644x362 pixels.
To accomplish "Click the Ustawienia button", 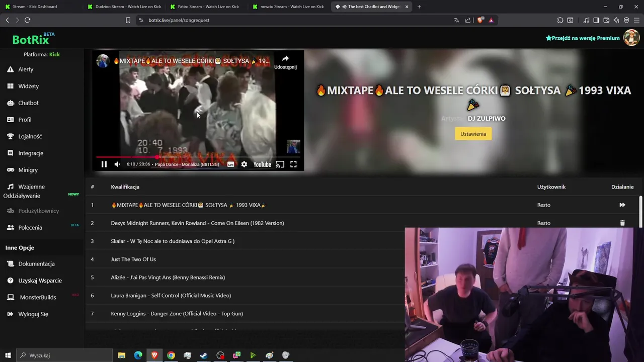I will click(x=473, y=134).
